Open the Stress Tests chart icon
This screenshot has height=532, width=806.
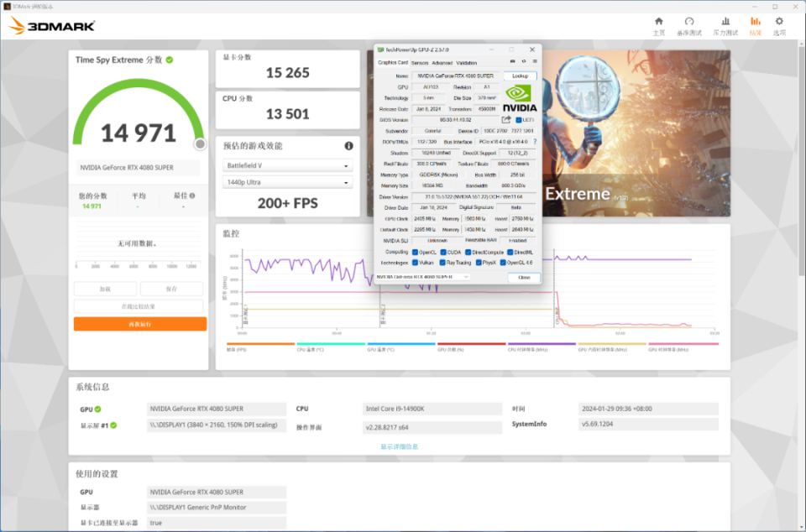click(725, 22)
